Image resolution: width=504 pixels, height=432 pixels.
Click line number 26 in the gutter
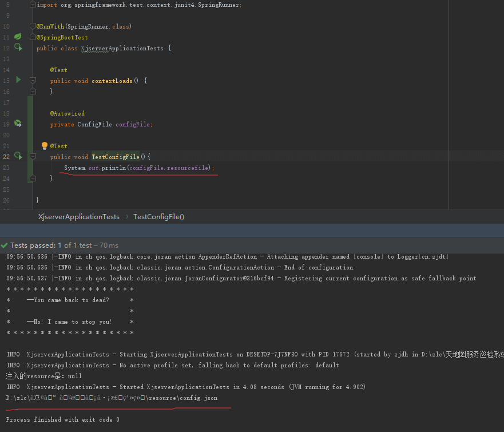[6, 200]
